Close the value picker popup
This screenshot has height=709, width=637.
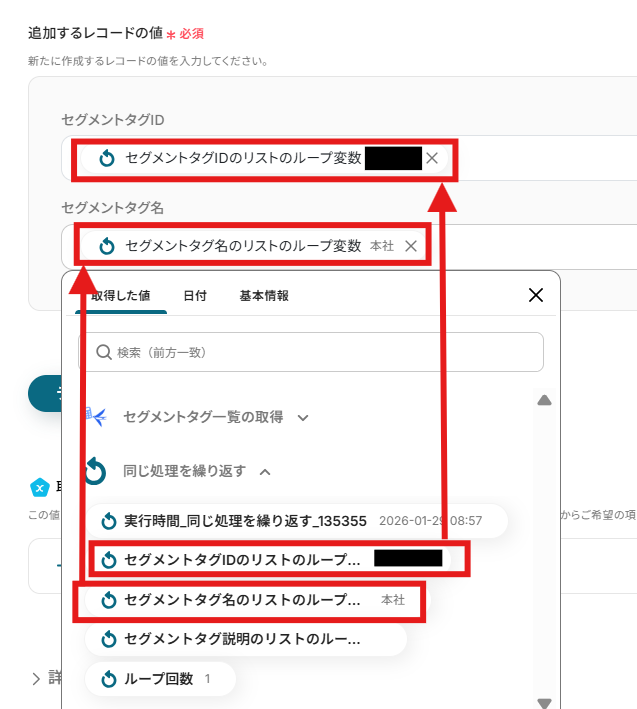coord(536,295)
